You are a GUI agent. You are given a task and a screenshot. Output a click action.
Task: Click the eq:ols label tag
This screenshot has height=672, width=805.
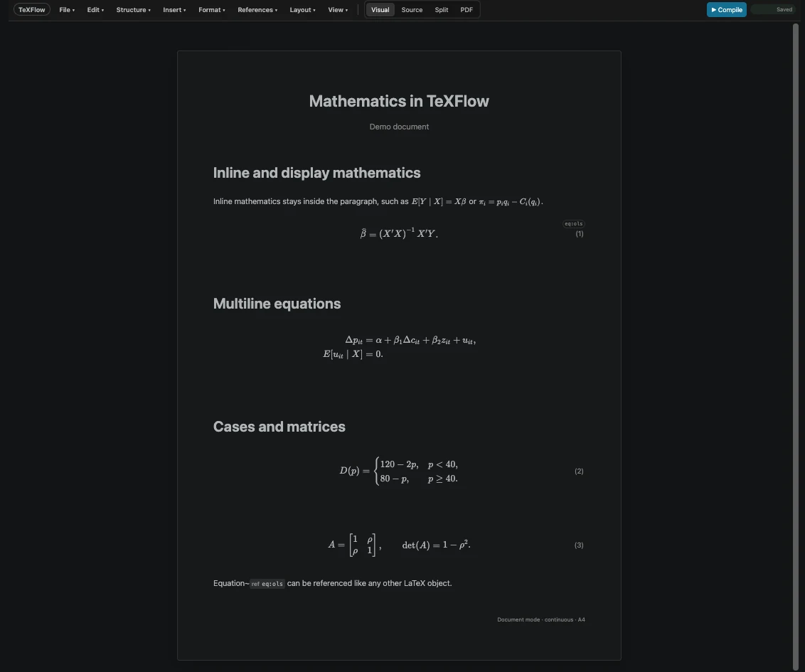573,224
